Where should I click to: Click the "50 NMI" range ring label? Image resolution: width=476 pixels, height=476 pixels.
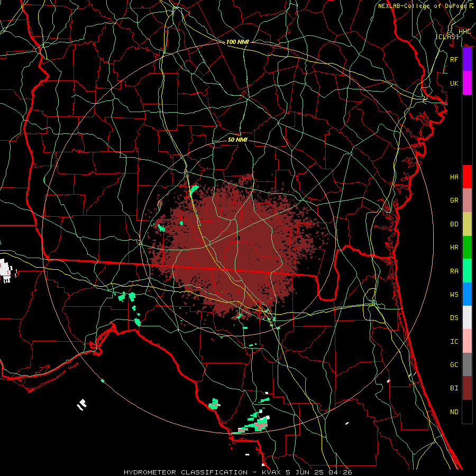coord(237,140)
